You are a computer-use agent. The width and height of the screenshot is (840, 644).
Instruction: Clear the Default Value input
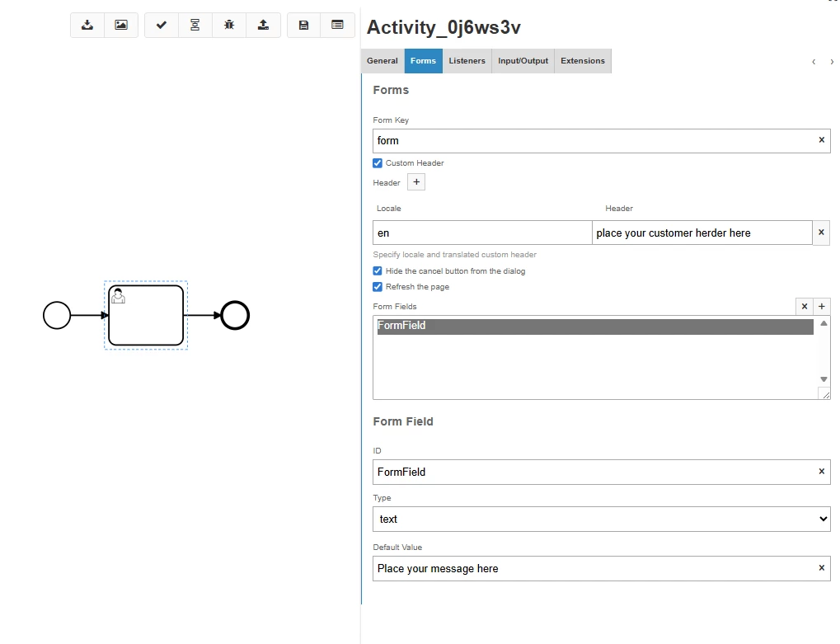[821, 568]
